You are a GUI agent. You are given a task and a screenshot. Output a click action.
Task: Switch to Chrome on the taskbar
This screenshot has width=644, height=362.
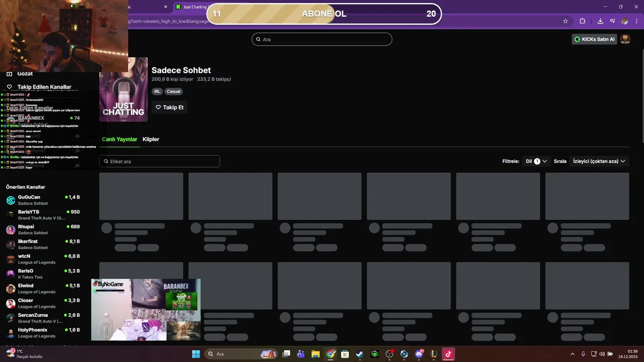coord(331,354)
